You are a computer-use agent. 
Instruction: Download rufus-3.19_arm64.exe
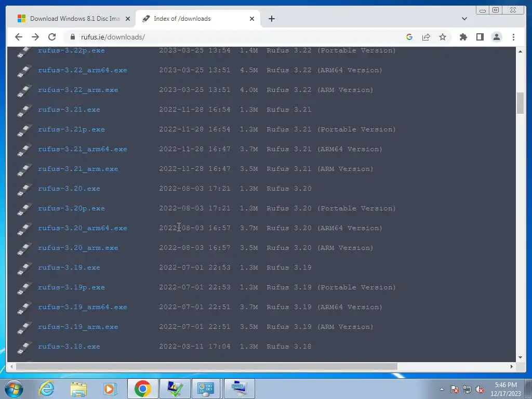tap(83, 307)
